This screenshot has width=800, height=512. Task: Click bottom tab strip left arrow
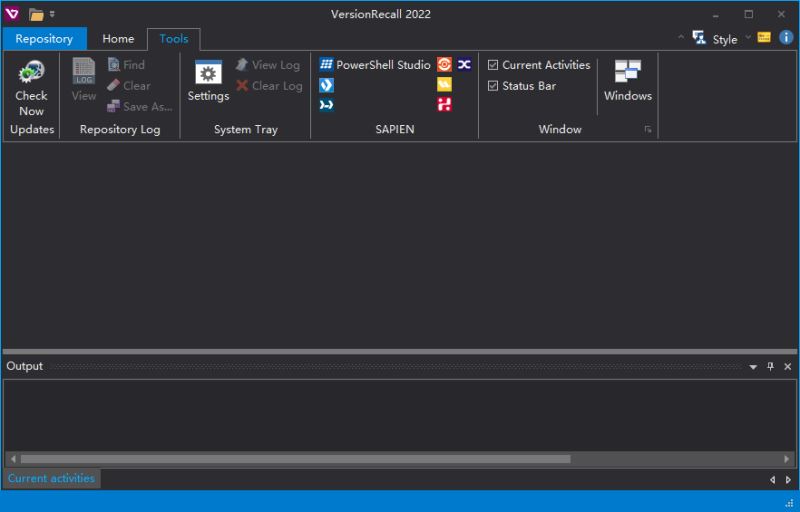pos(772,479)
